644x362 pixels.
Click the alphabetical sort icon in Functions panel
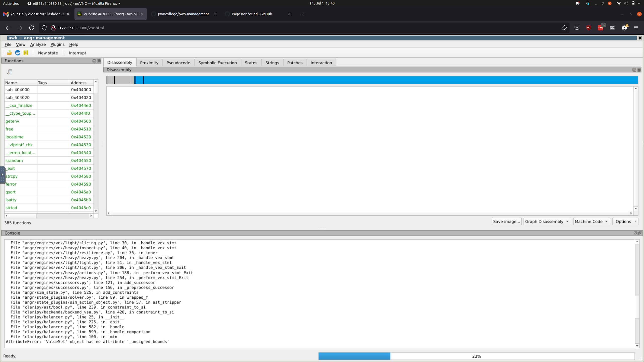pyautogui.click(x=10, y=72)
